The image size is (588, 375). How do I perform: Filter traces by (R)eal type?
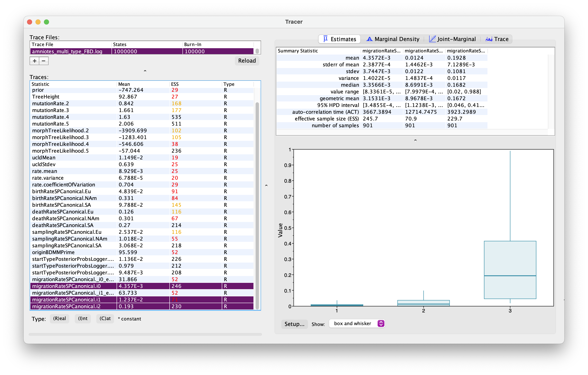[60, 319]
